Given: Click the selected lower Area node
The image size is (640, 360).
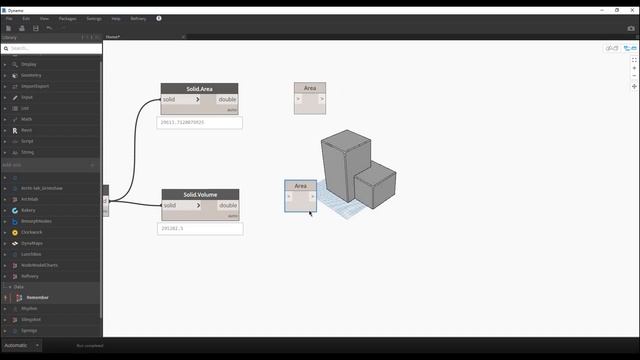Looking at the screenshot, I should [x=300, y=196].
